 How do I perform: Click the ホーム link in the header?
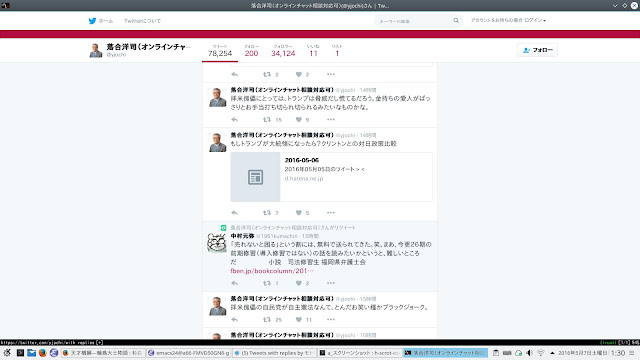pyautogui.click(x=105, y=21)
